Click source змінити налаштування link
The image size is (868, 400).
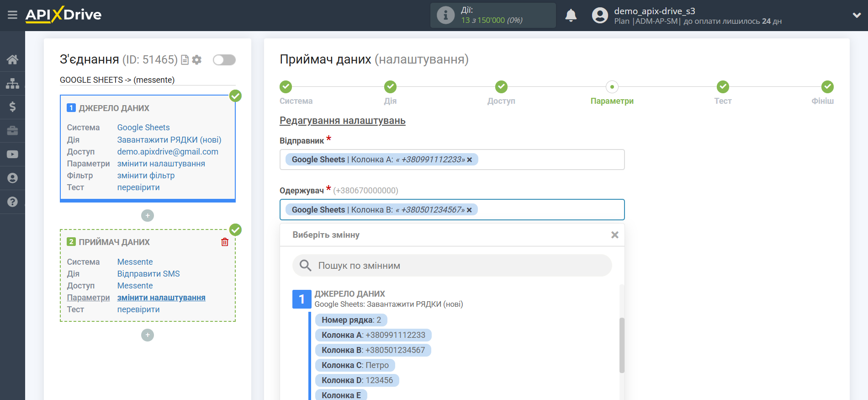[161, 164]
